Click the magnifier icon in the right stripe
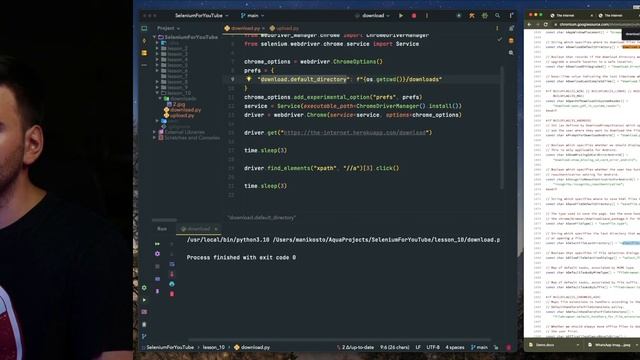The width and height of the screenshot is (640, 360). [x=511, y=53]
